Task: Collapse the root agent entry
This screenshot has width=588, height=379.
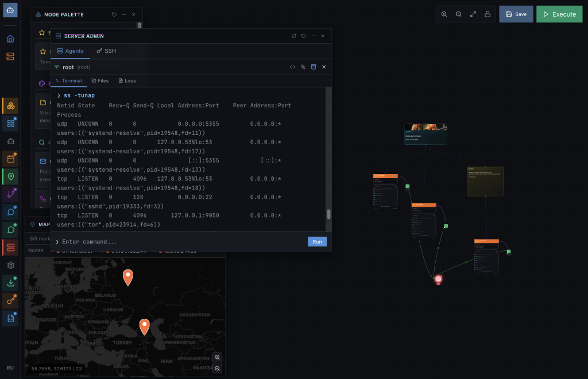Action: [324, 67]
